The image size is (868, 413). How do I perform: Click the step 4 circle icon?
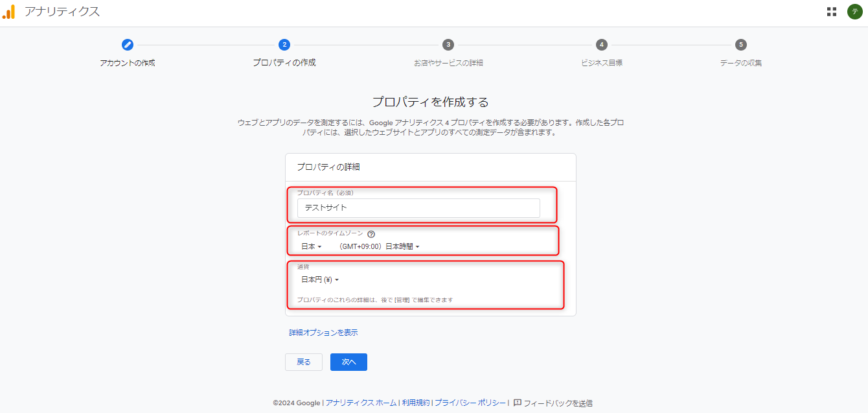click(x=602, y=45)
